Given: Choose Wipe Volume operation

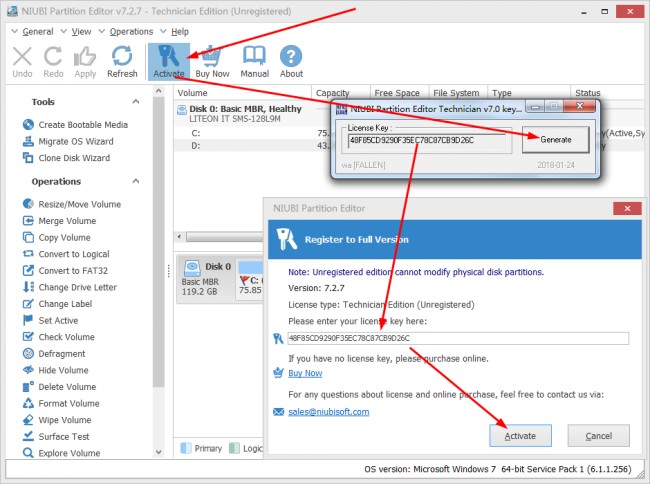Looking at the screenshot, I should (x=57, y=420).
